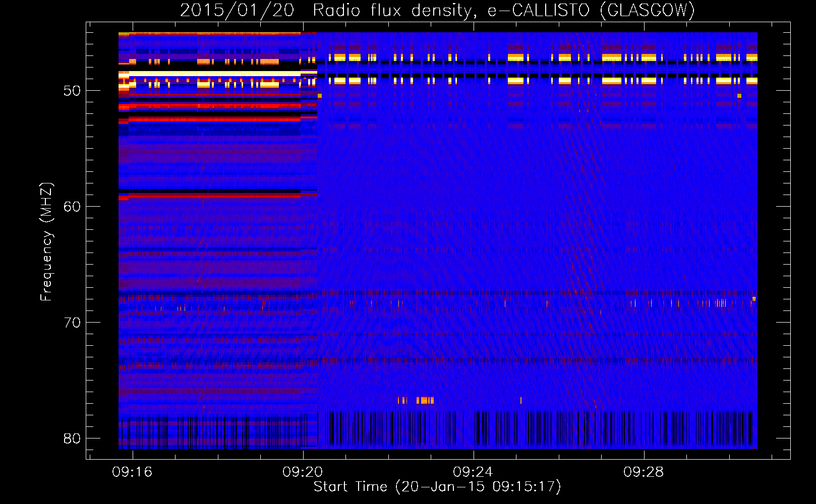Click the orange burst cluster near 77 MHz

click(425, 401)
